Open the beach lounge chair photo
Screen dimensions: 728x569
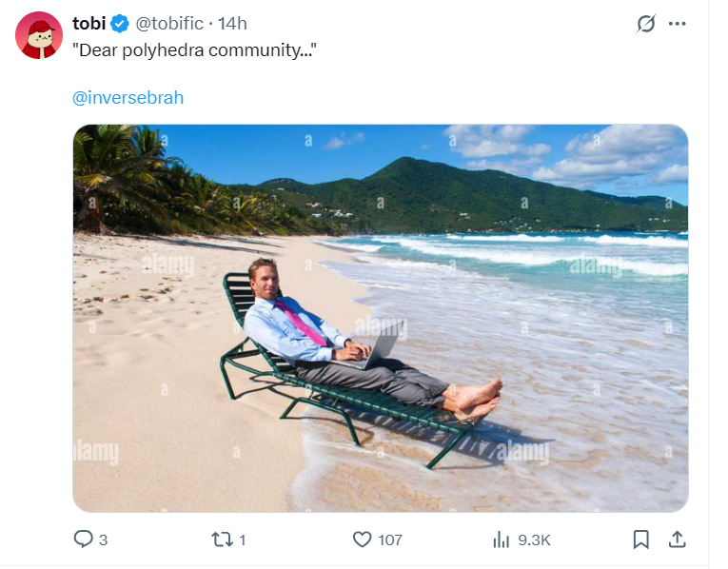(380, 318)
